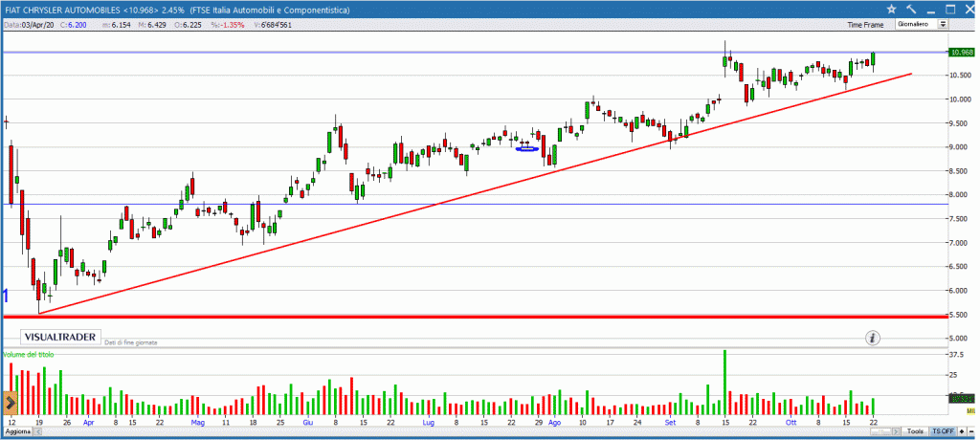
Task: Open the Tools button
Action: [x=916, y=432]
